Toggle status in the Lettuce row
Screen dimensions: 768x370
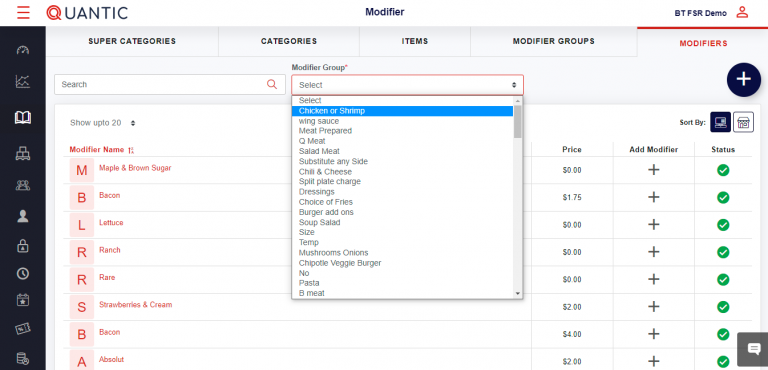(x=723, y=225)
